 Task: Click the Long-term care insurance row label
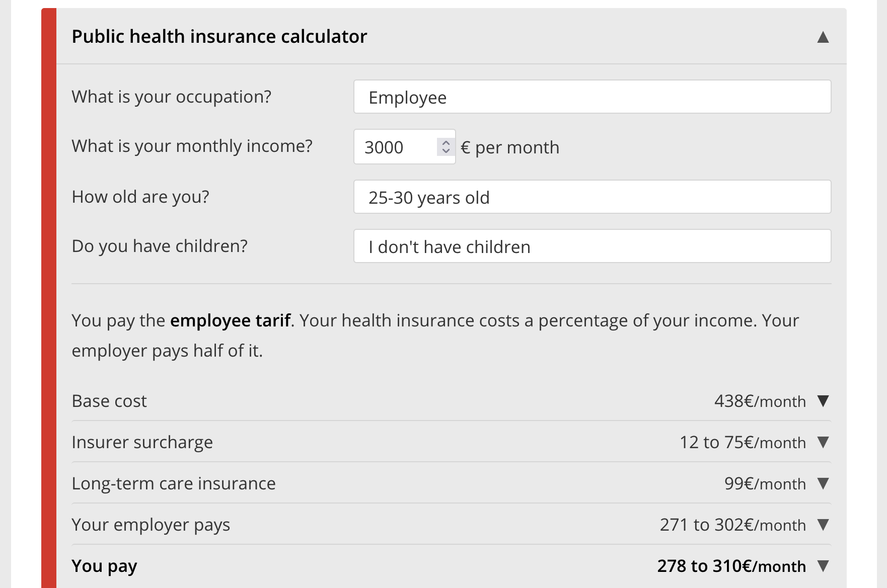pos(174,483)
